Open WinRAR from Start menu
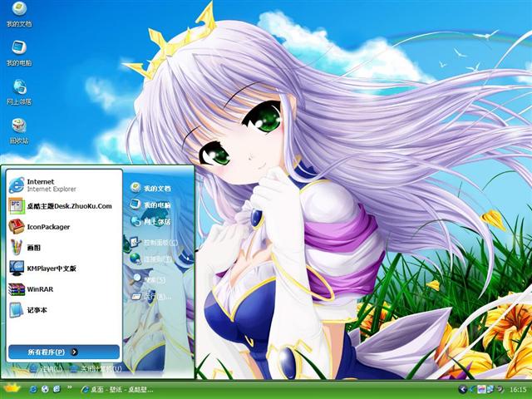Viewport: 532px width, 399px height. click(x=64, y=289)
